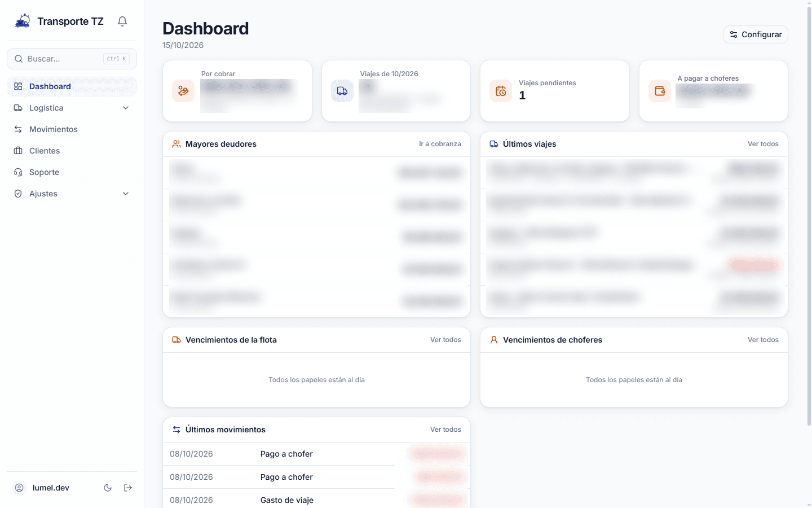Click Ver todos for Vencimientos de choferes

point(763,340)
